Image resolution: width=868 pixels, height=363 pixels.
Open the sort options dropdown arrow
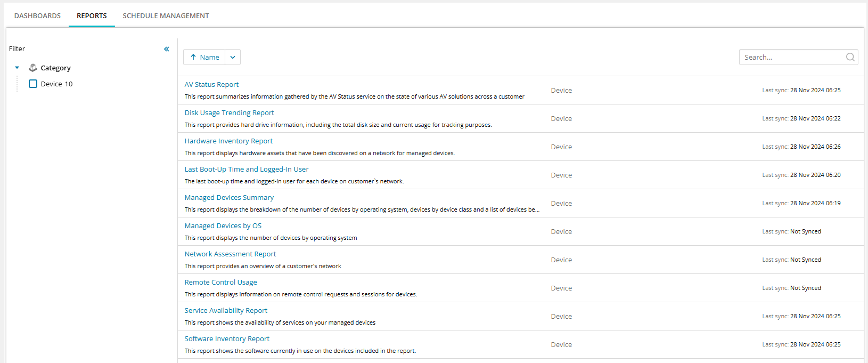coord(233,57)
